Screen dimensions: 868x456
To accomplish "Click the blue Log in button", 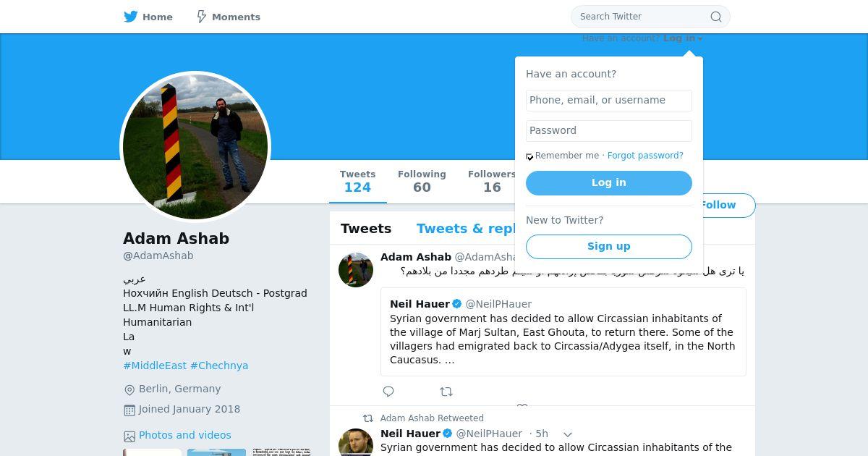I will pyautogui.click(x=609, y=183).
